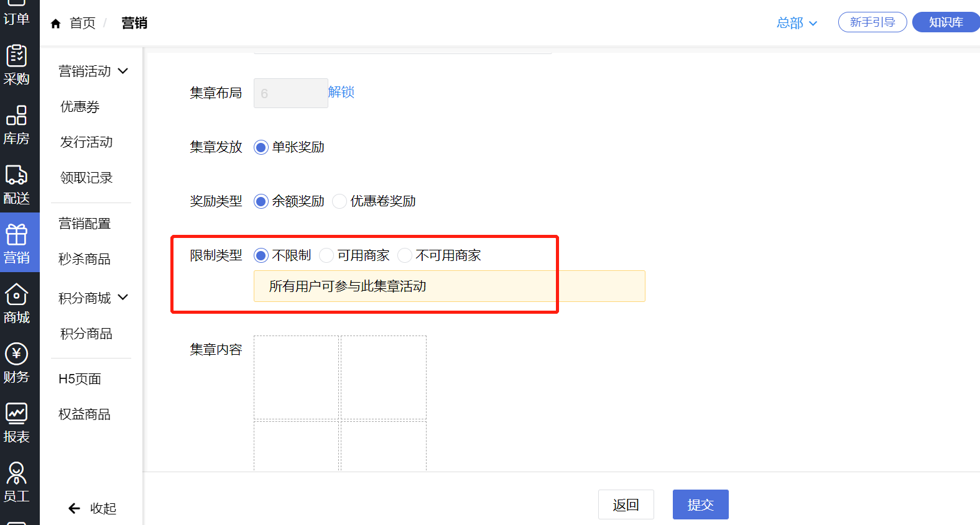980x525 pixels.
Task: Open the 总部 branch dropdown
Action: click(797, 23)
